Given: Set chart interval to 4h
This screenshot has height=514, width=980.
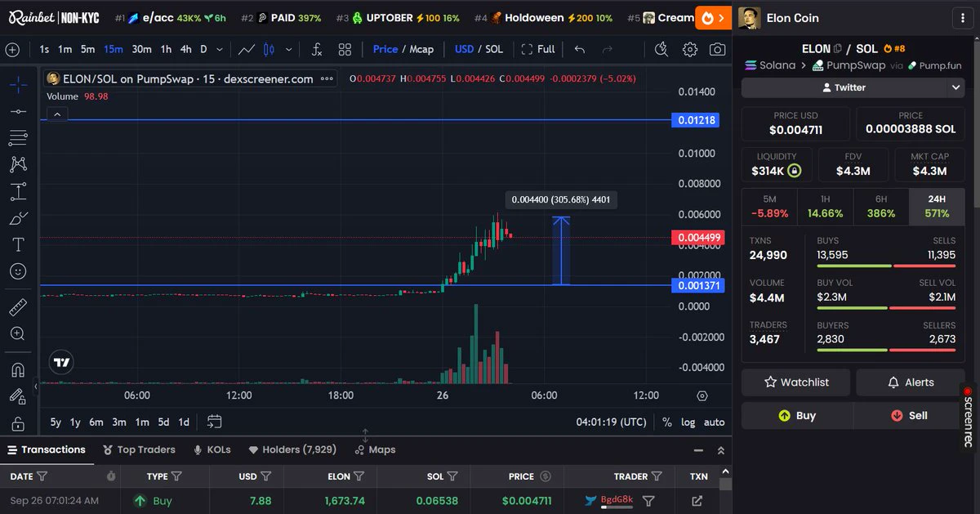Looking at the screenshot, I should pos(186,50).
